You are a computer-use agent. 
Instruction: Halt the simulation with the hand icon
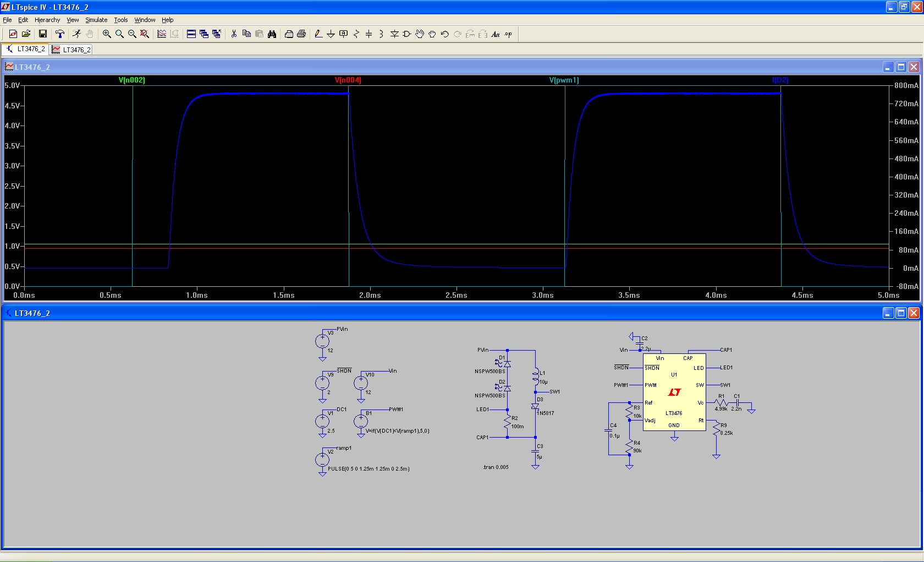pyautogui.click(x=90, y=34)
